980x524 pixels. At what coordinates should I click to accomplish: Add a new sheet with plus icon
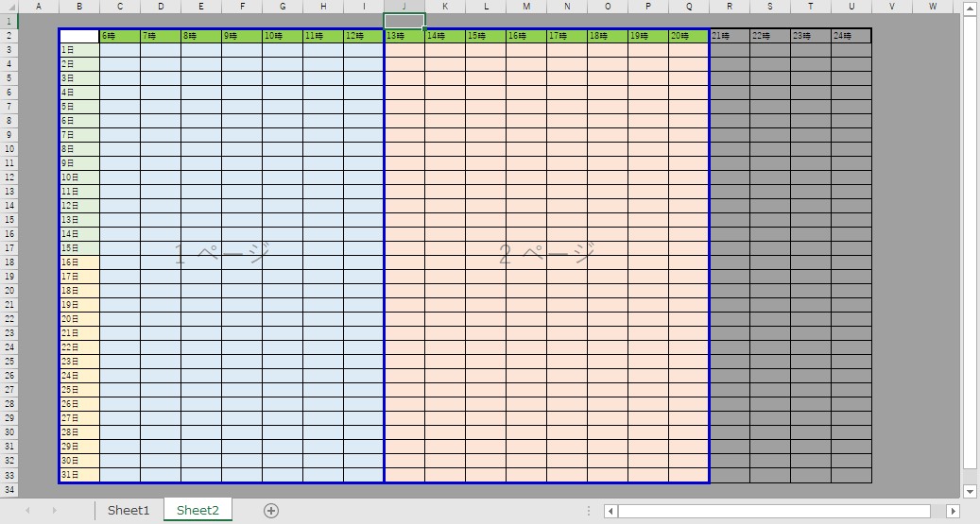tap(270, 510)
